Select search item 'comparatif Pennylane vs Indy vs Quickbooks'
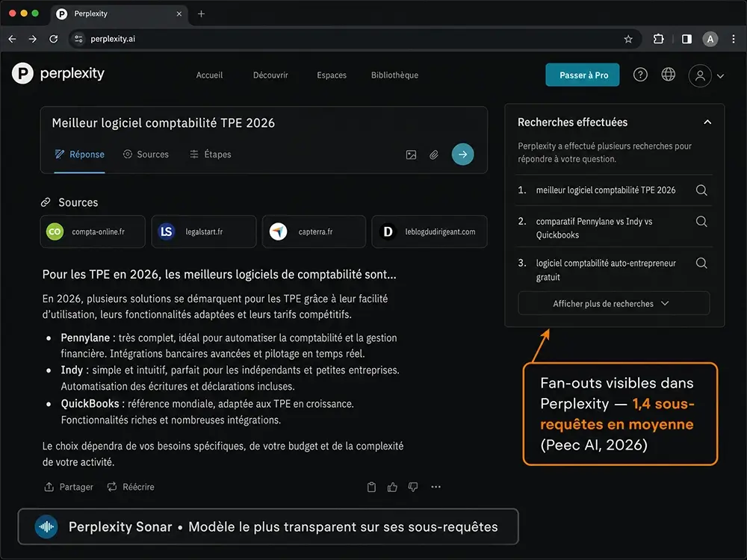This screenshot has height=560, width=747. [x=594, y=228]
